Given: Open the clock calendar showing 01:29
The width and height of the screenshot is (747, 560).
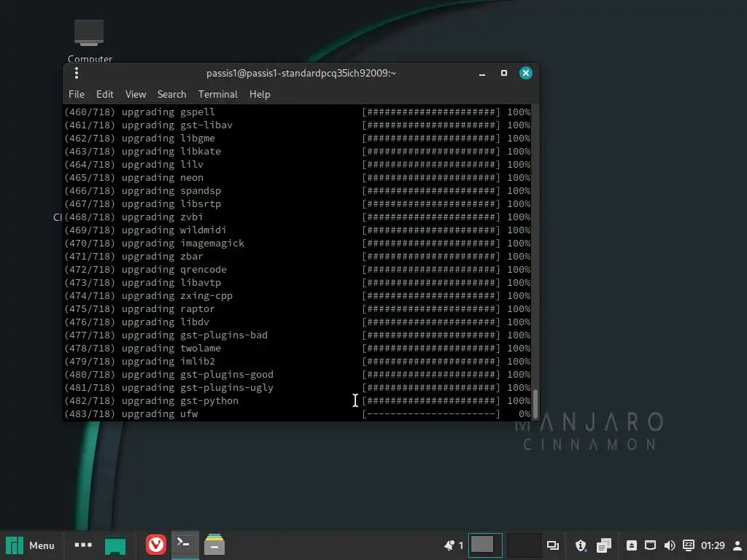Looking at the screenshot, I should (x=713, y=545).
